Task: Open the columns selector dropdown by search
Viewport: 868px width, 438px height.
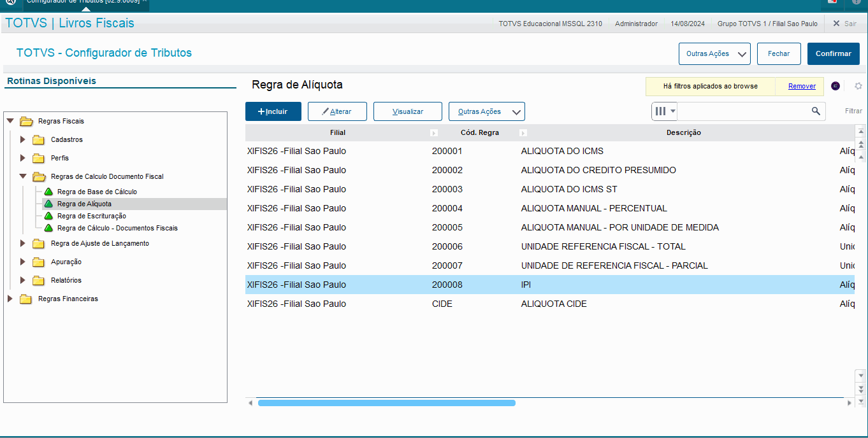Action: coord(665,111)
